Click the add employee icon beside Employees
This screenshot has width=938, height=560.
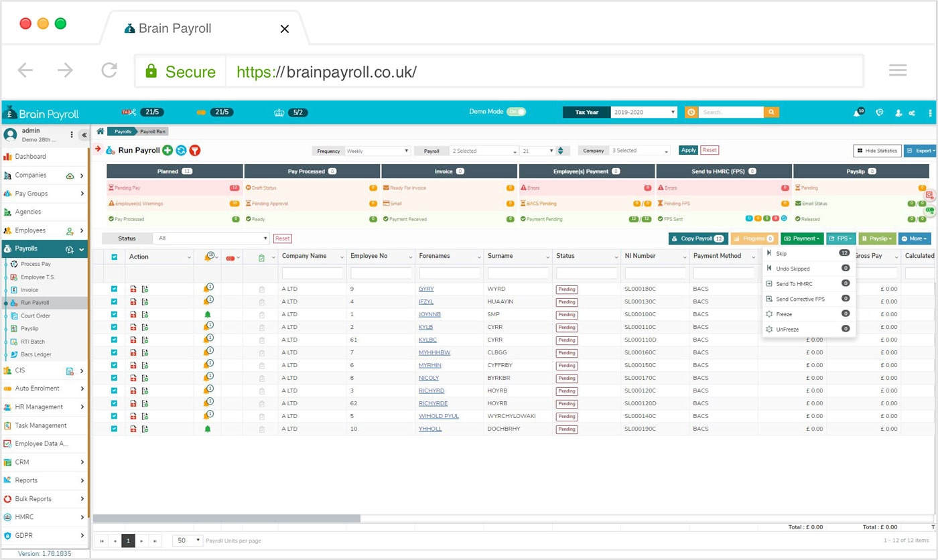pos(70,231)
